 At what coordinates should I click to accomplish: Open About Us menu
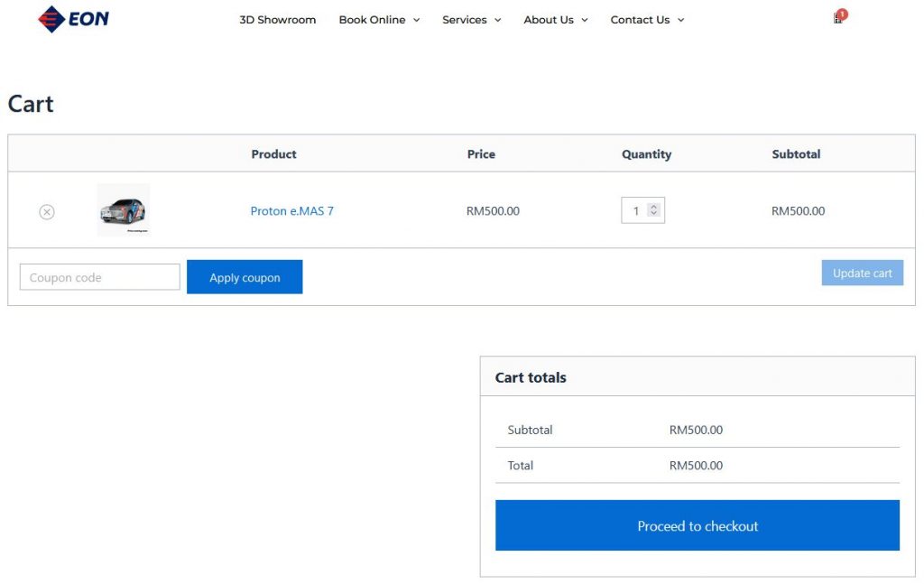tap(549, 20)
